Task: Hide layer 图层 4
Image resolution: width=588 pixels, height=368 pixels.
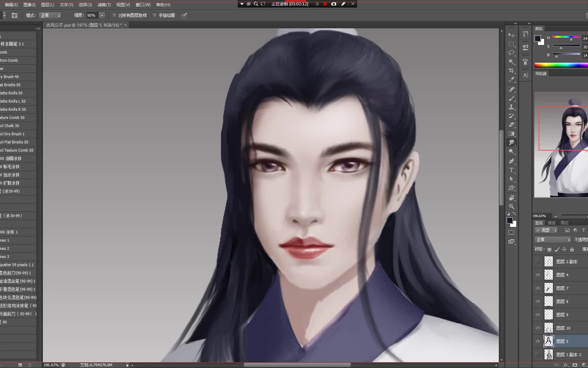Action: (x=538, y=275)
